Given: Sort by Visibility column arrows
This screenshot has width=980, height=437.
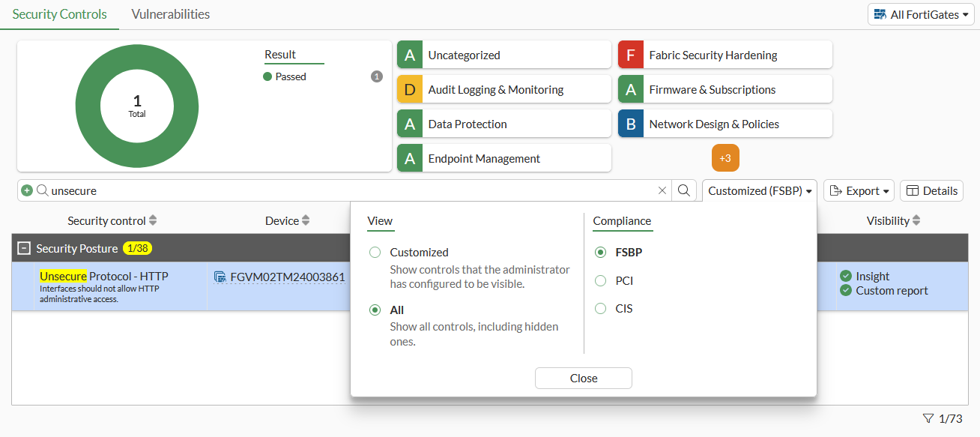Looking at the screenshot, I should [x=916, y=221].
